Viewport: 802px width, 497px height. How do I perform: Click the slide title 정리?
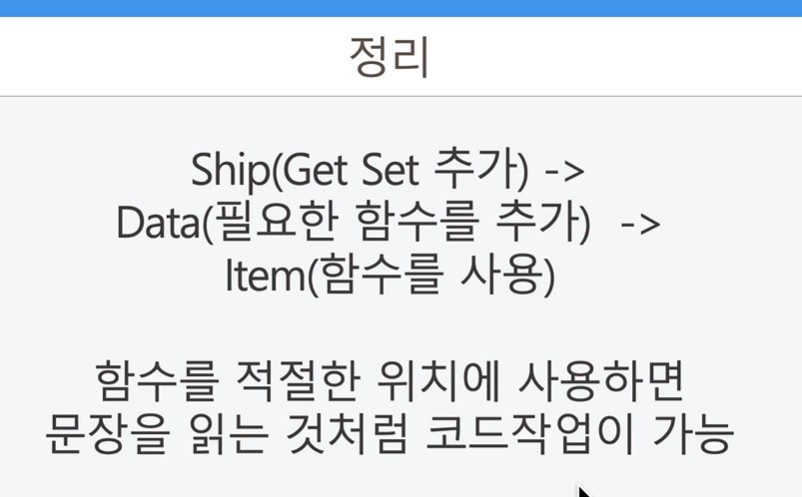click(389, 57)
